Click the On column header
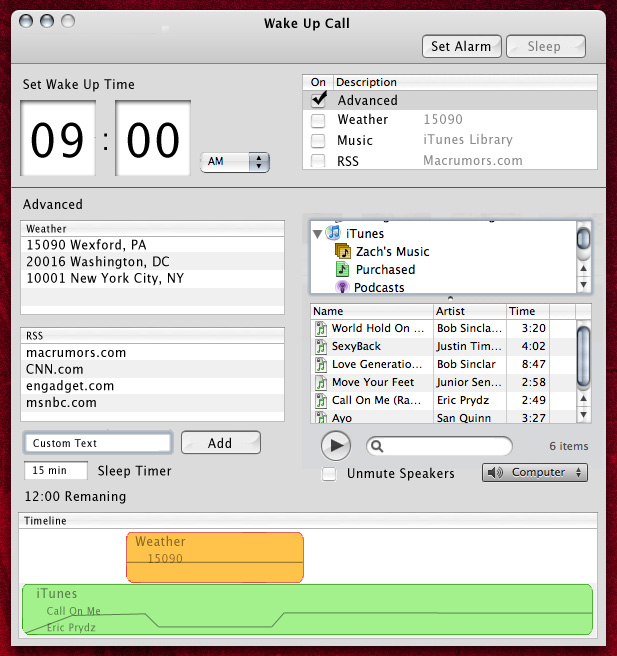 point(318,82)
